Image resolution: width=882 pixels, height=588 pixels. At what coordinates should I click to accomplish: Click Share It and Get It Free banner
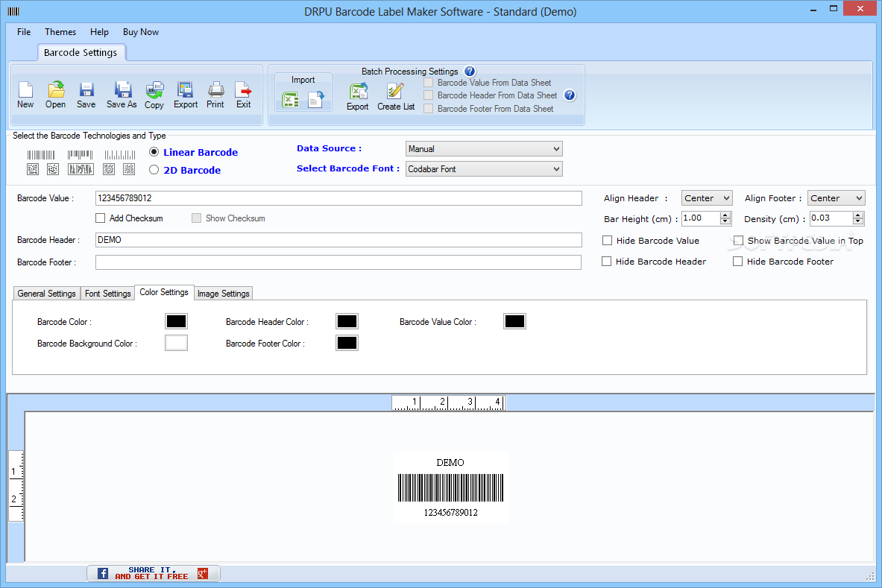[153, 573]
